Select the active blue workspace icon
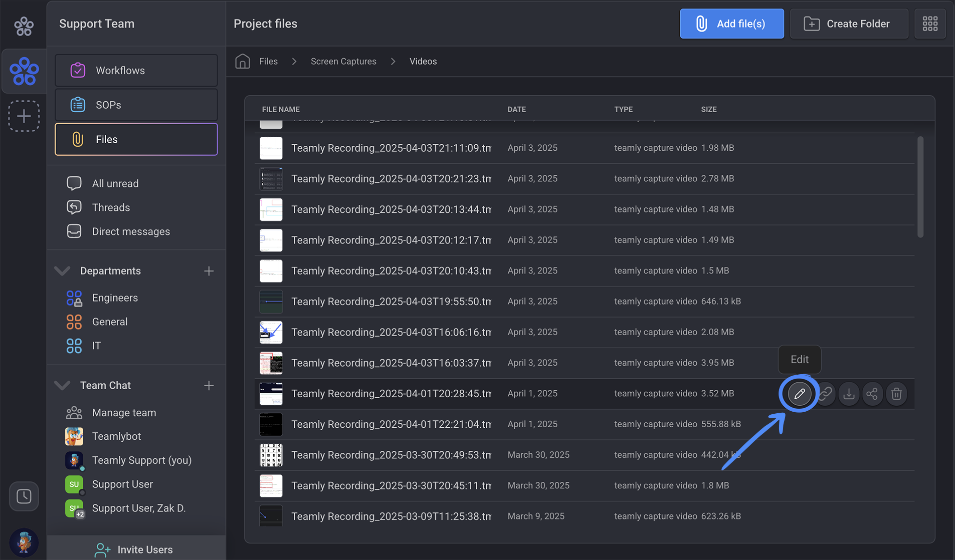 [x=24, y=71]
